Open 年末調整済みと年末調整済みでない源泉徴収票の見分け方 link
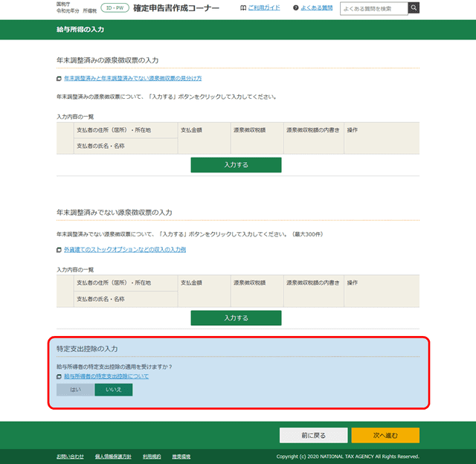Viewport: 476px width, 464px height. [x=132, y=79]
